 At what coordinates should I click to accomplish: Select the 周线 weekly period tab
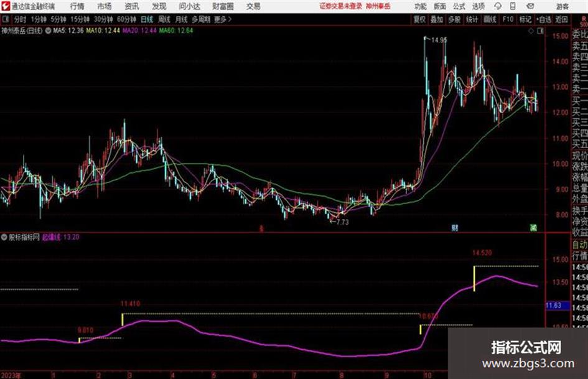coord(164,19)
